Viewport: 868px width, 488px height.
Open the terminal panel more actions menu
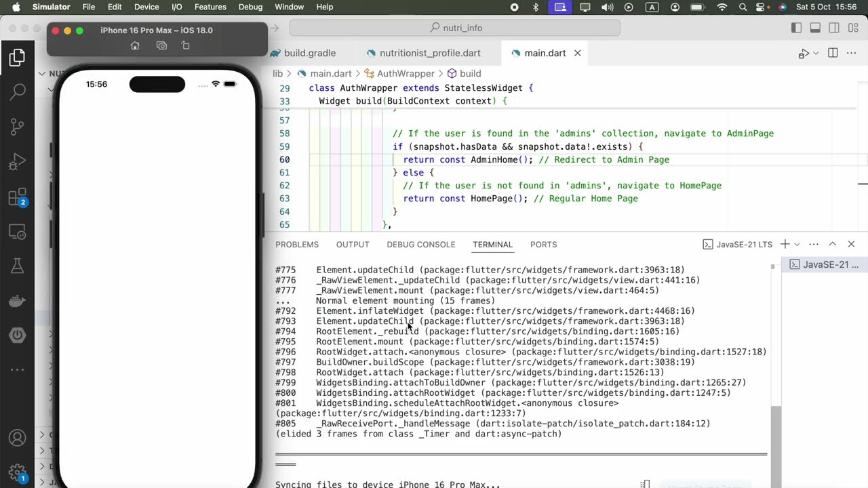(x=814, y=244)
